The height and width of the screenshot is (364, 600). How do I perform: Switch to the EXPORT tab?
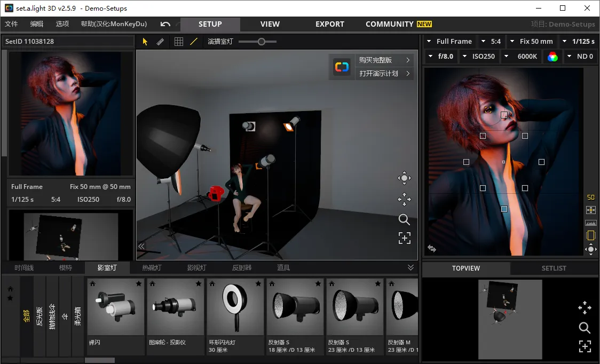pos(329,24)
